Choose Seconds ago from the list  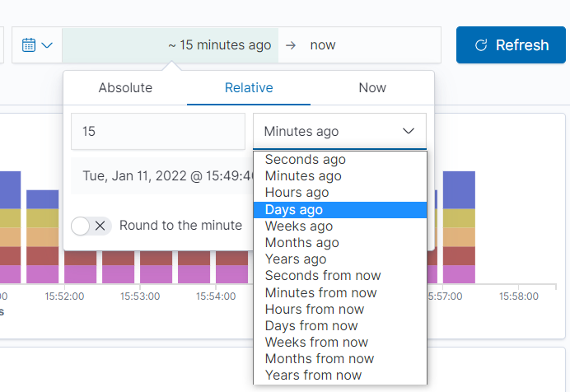tap(305, 160)
